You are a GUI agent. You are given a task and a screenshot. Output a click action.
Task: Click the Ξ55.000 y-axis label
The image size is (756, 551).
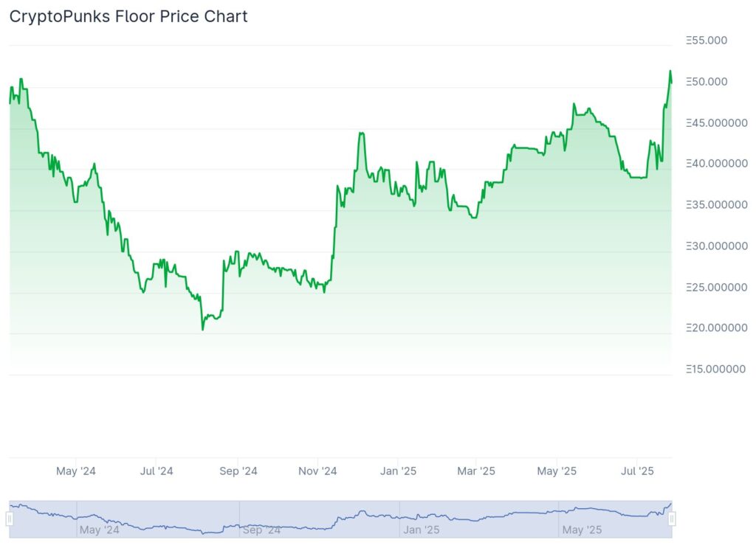(707, 41)
